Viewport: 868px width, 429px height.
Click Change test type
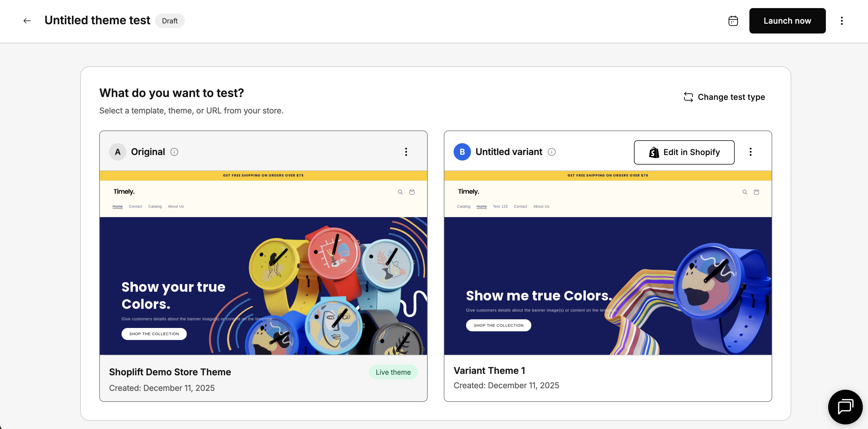(724, 97)
